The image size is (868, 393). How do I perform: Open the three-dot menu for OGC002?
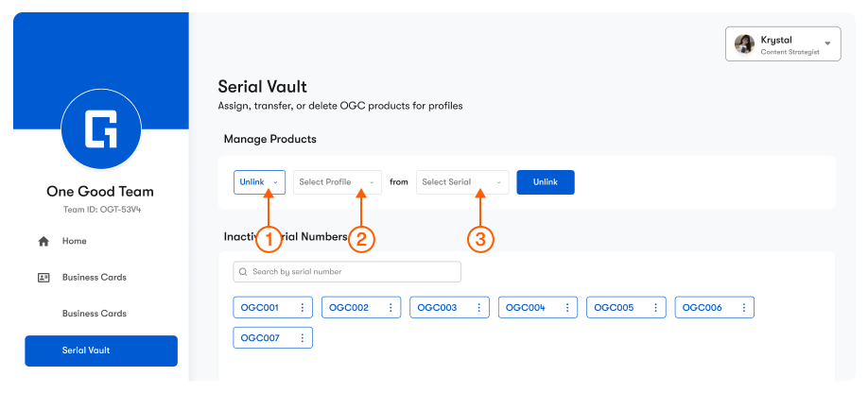[x=391, y=308]
